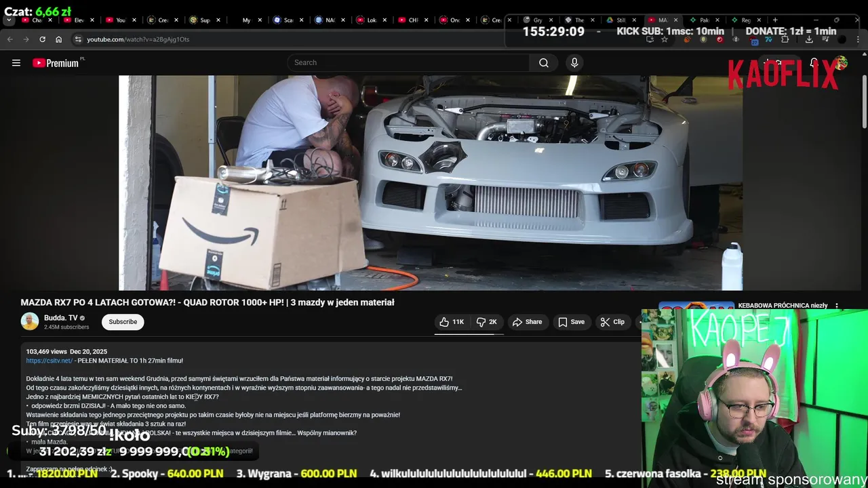This screenshot has width=868, height=488.
Task: Switch to the Cha YouTube tab
Action: [37, 20]
